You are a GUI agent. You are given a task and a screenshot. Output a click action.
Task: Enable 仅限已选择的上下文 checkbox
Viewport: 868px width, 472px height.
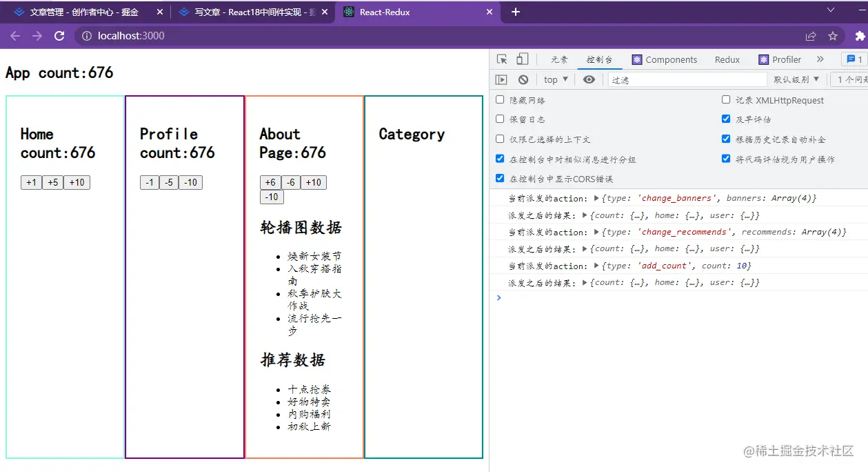[x=500, y=139]
